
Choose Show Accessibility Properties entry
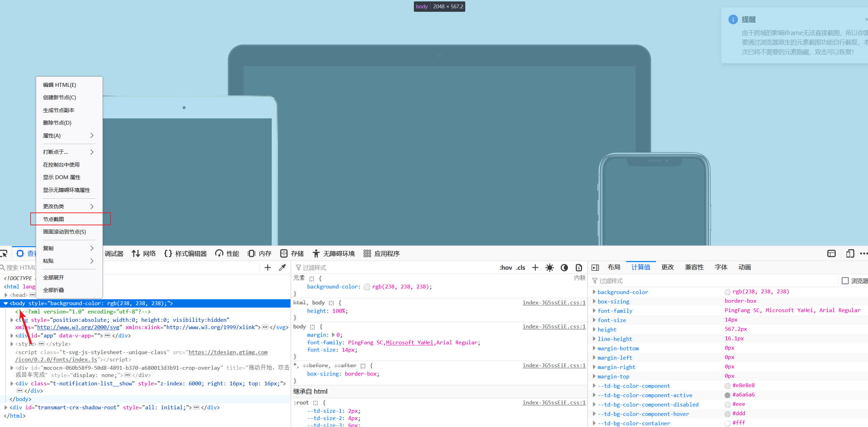coord(69,190)
